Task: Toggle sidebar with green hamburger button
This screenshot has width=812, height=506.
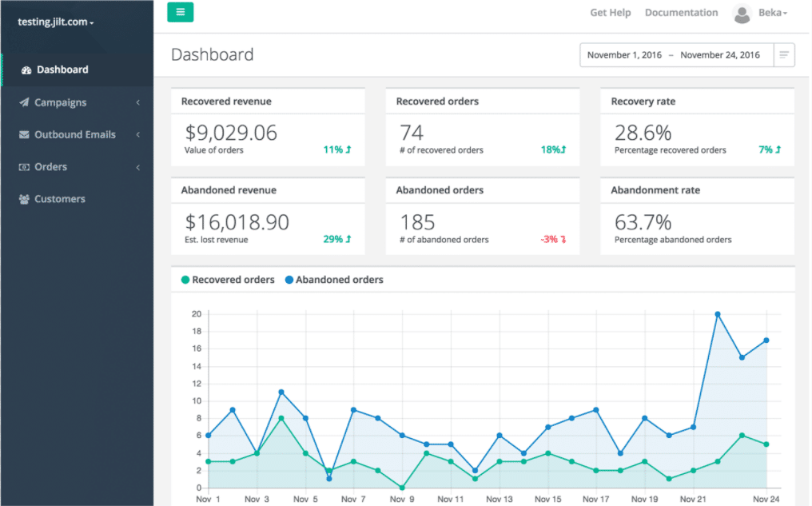Action: 180,12
